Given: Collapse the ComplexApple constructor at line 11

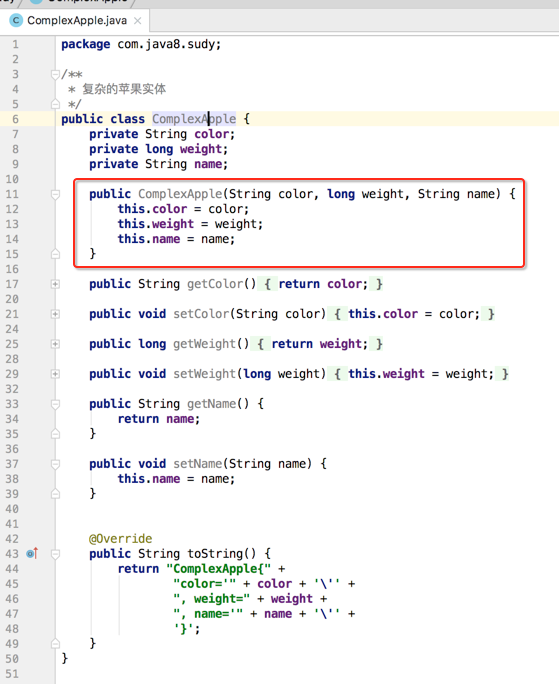Looking at the screenshot, I should pos(55,194).
